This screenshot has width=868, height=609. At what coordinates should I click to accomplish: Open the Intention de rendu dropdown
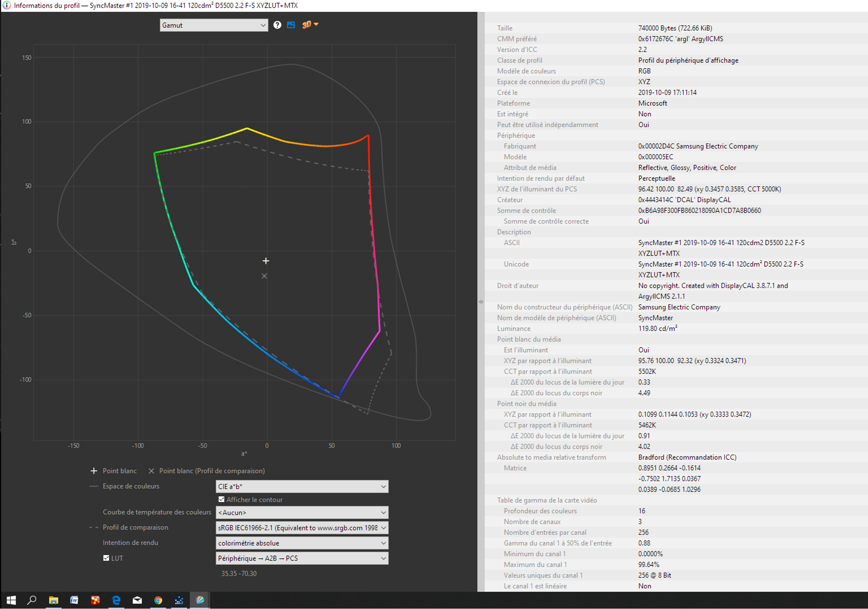tap(302, 543)
